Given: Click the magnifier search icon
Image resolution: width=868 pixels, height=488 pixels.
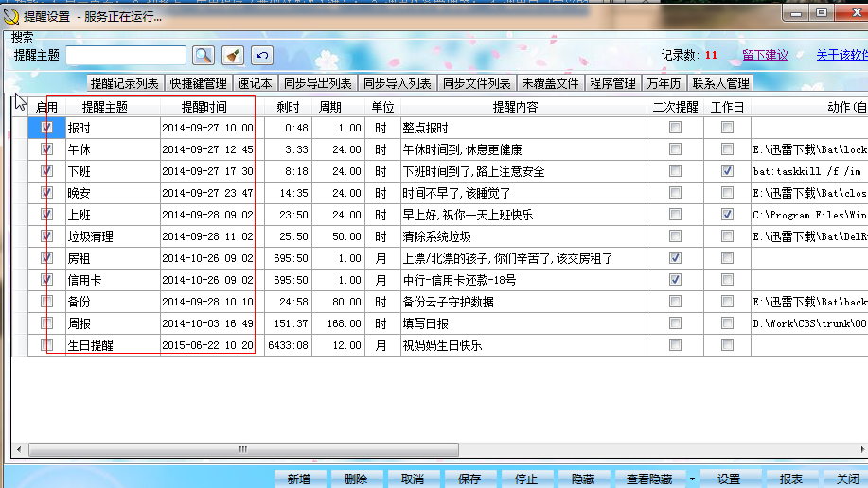Looking at the screenshot, I should pyautogui.click(x=204, y=56).
